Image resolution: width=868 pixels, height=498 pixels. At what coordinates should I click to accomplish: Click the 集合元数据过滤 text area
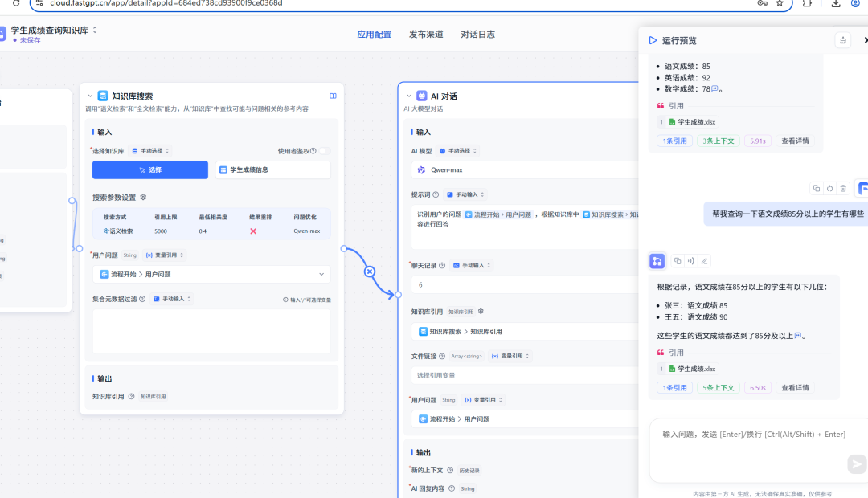pyautogui.click(x=211, y=331)
